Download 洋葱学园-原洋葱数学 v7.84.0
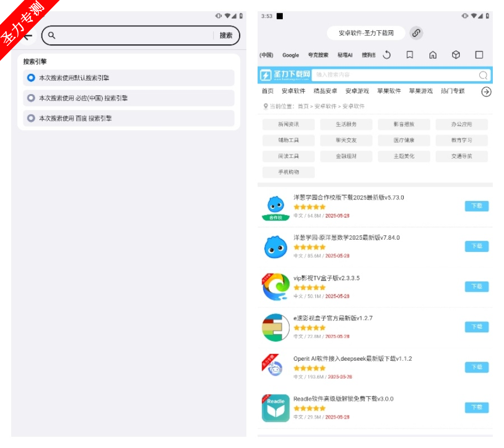This screenshot has height=448, width=504. (477, 246)
